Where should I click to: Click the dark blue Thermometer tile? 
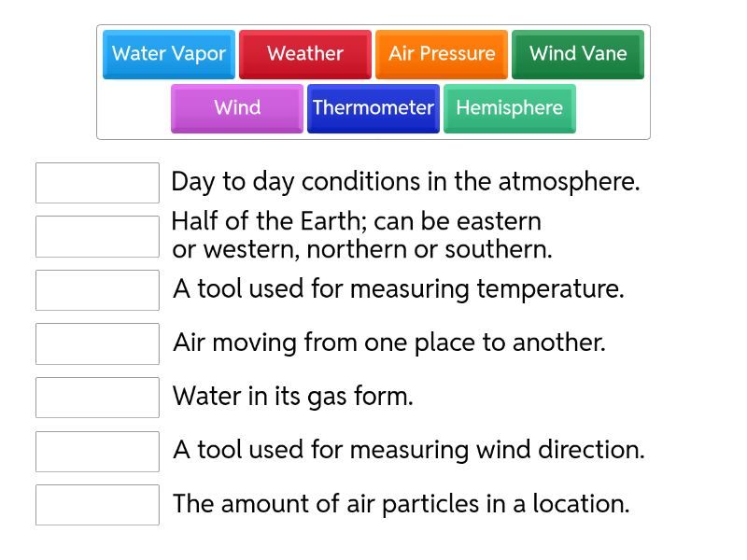[373, 108]
